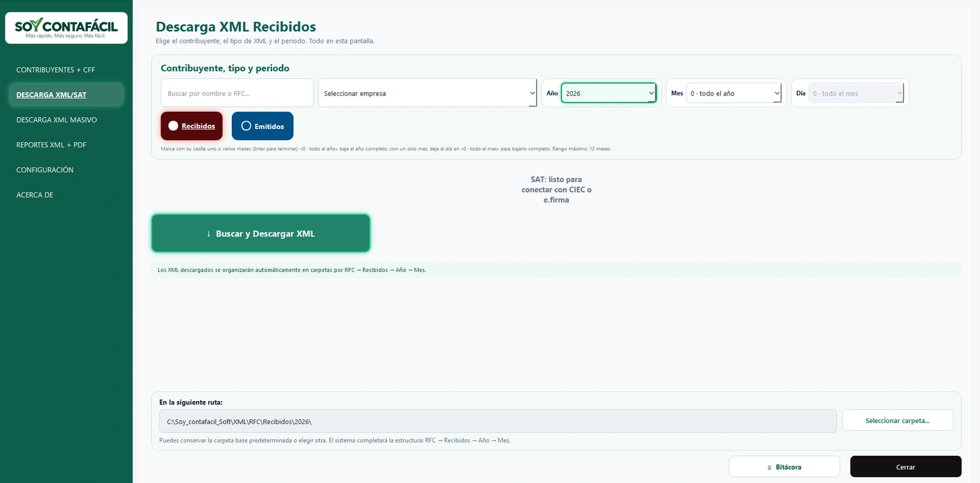Click the list icon beside Bitácora
980x483 pixels.
(x=769, y=468)
